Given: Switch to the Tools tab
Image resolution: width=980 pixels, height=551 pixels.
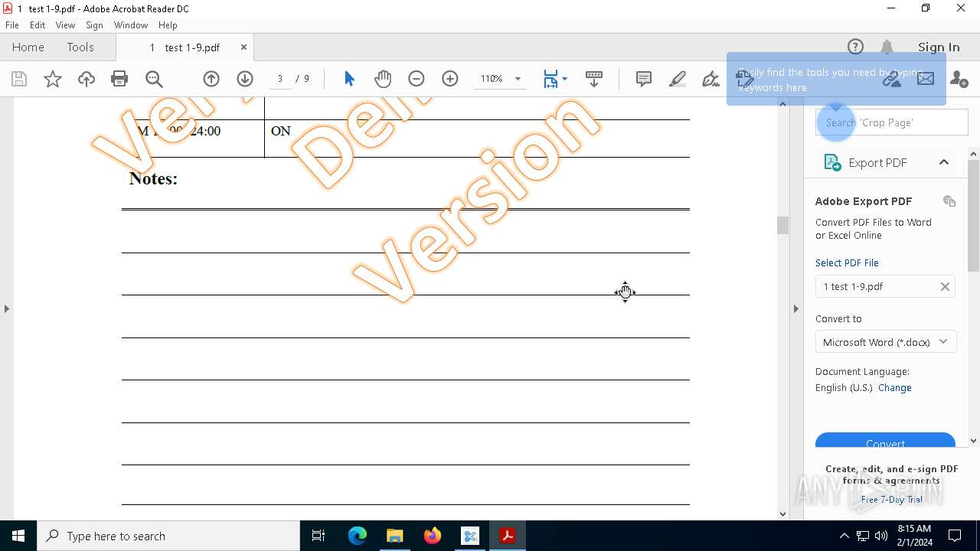Looking at the screenshot, I should pos(80,47).
